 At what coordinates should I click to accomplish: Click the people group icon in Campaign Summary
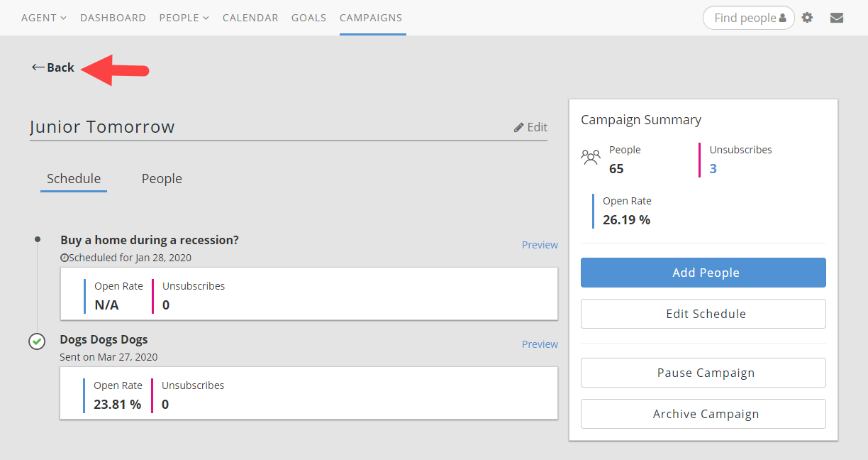(591, 157)
